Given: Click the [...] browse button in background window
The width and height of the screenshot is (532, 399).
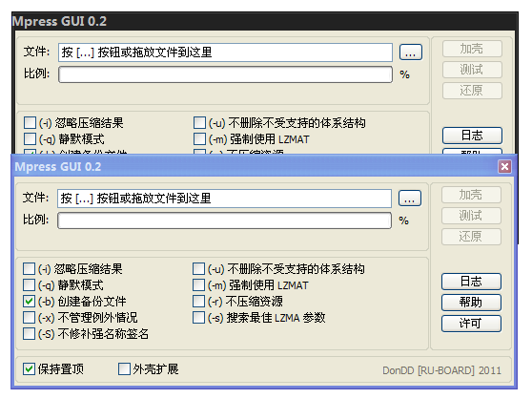Looking at the screenshot, I should point(411,52).
